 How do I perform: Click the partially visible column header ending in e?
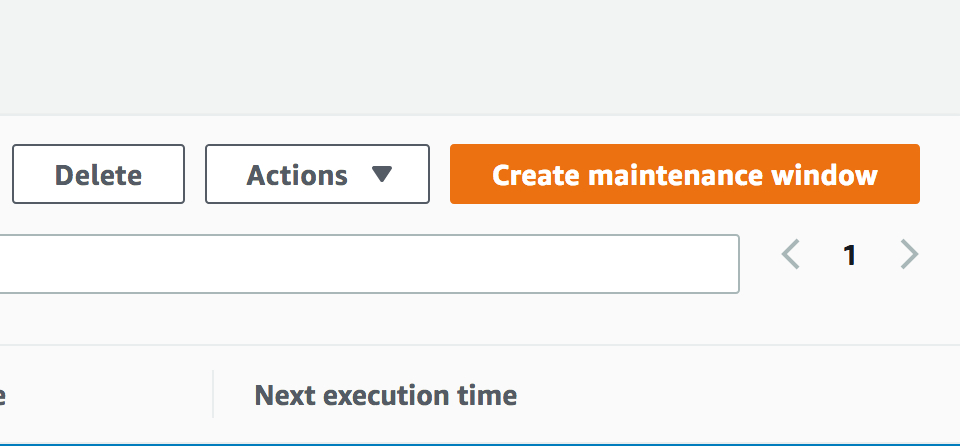[x=2, y=396]
